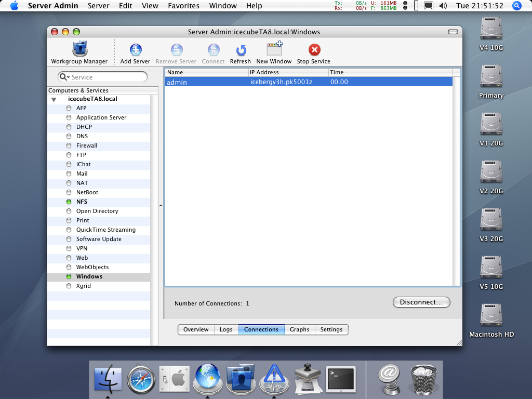Click the Remove Server toolbar icon
This screenshot has height=399, width=532.
coord(177,50)
